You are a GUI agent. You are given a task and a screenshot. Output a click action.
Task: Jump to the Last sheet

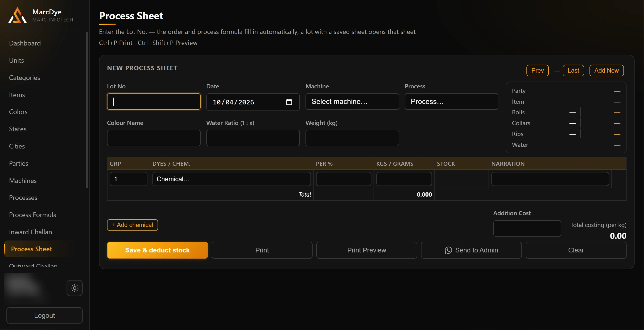(x=573, y=70)
